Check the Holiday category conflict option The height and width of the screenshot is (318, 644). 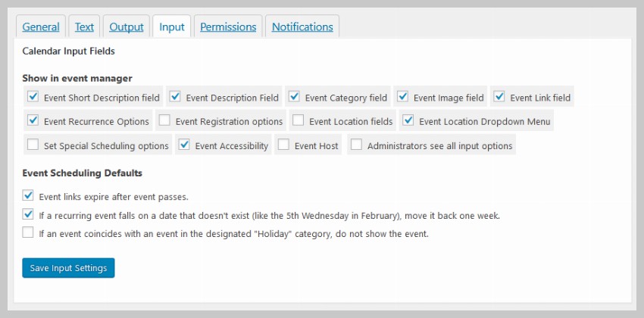29,233
